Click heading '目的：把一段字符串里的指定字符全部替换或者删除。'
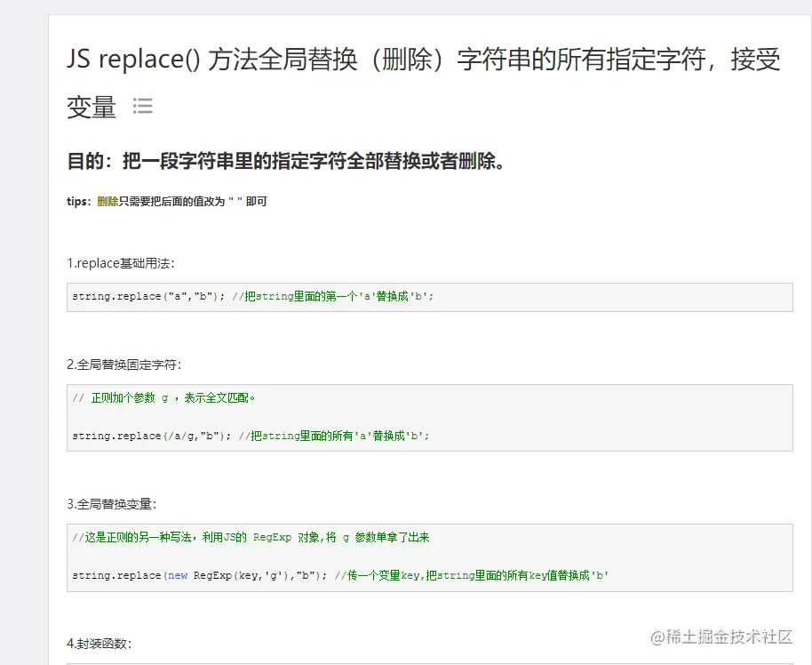This screenshot has width=812, height=665. tap(286, 161)
